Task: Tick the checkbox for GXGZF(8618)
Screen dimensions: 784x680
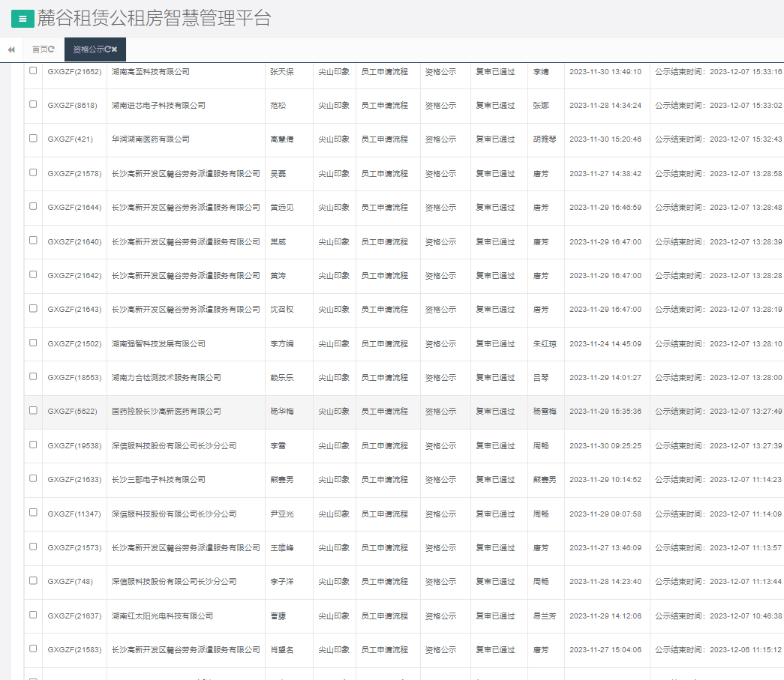Action: (x=33, y=104)
